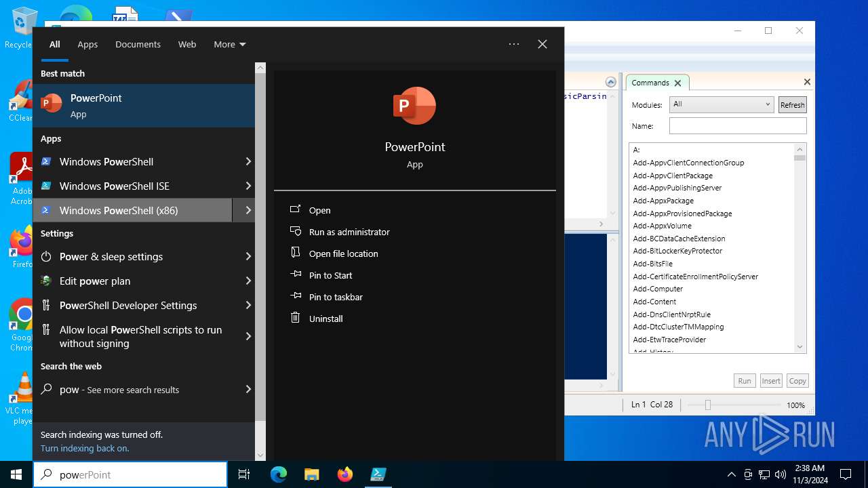Click the Insert button in Commands pane
This screenshot has height=488, width=868.
(771, 381)
